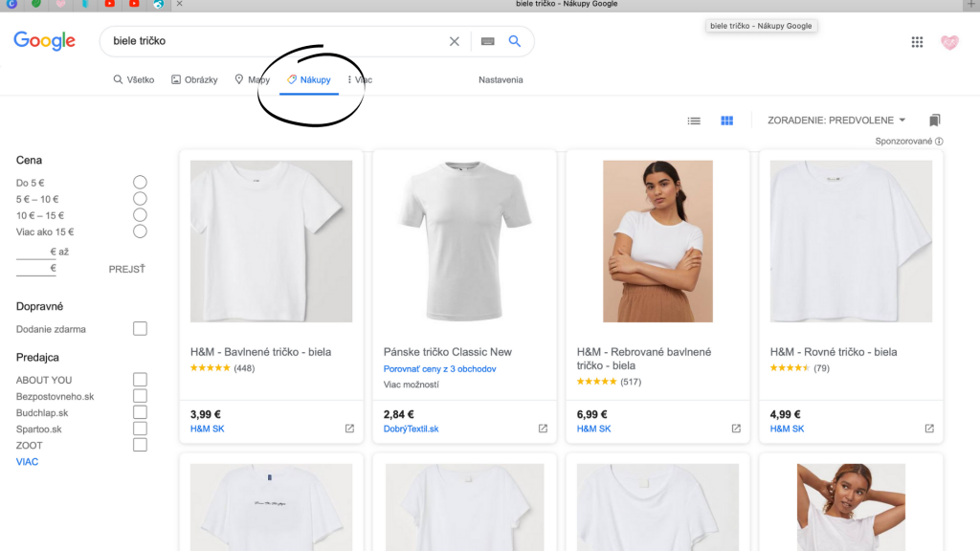Open Rebrované bavlnené tričko model image
This screenshot has height=551, width=980.
coord(657,241)
